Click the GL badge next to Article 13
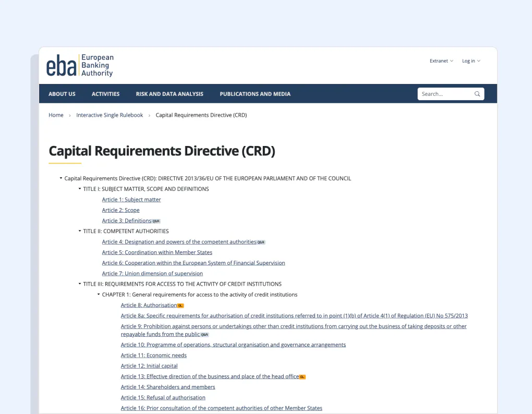Screen dimensions: 532x414 (303, 376)
